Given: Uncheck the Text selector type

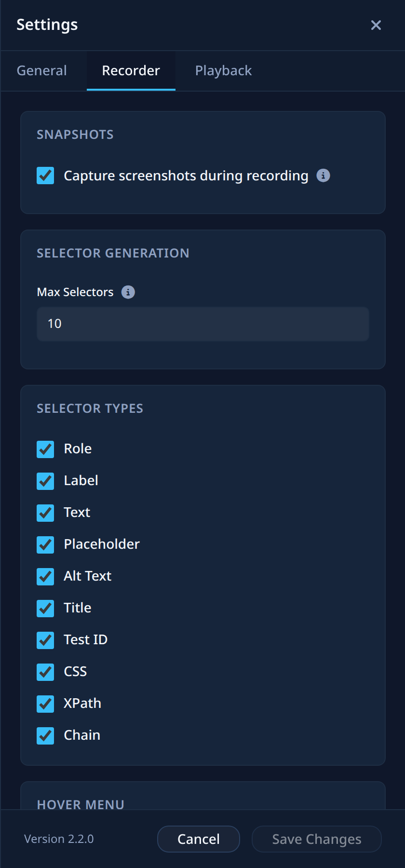Looking at the screenshot, I should (x=45, y=513).
